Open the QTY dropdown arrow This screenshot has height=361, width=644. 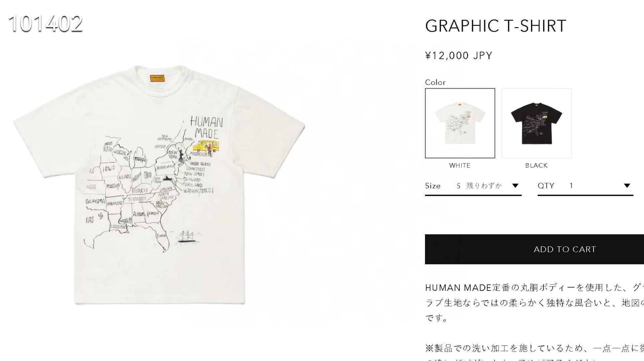[627, 186]
